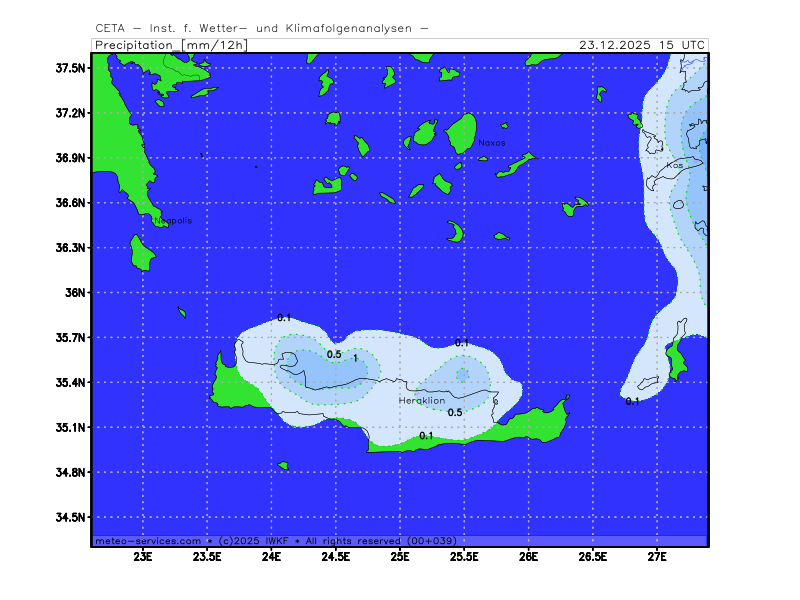800x600 pixels.
Task: Click the 1 mm contour label over western Crete
Action: coord(355,357)
